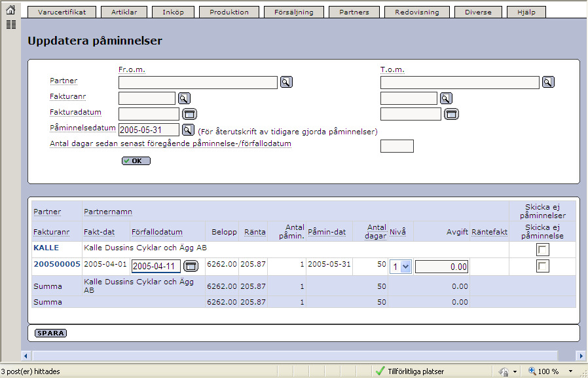This screenshot has width=588, height=378.
Task: Click the horizontal scrollbar track
Action: pos(295,356)
